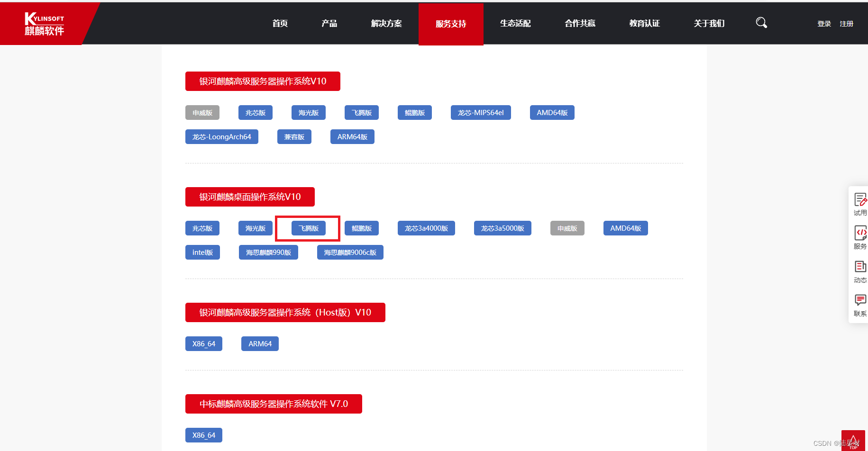Select desktop V10 飞腾版 button
The width and height of the screenshot is (868, 451).
pyautogui.click(x=309, y=228)
